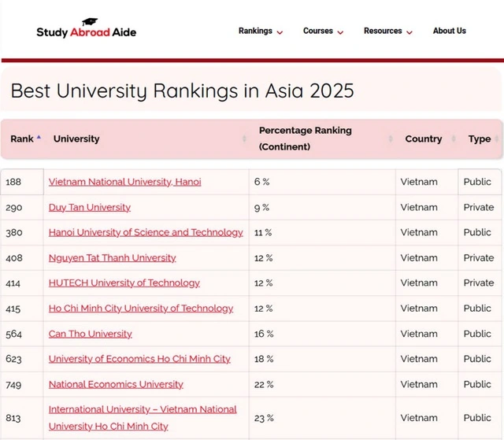The width and height of the screenshot is (504, 440).
Task: Click Private type in Duy Tan row
Action: click(x=479, y=208)
